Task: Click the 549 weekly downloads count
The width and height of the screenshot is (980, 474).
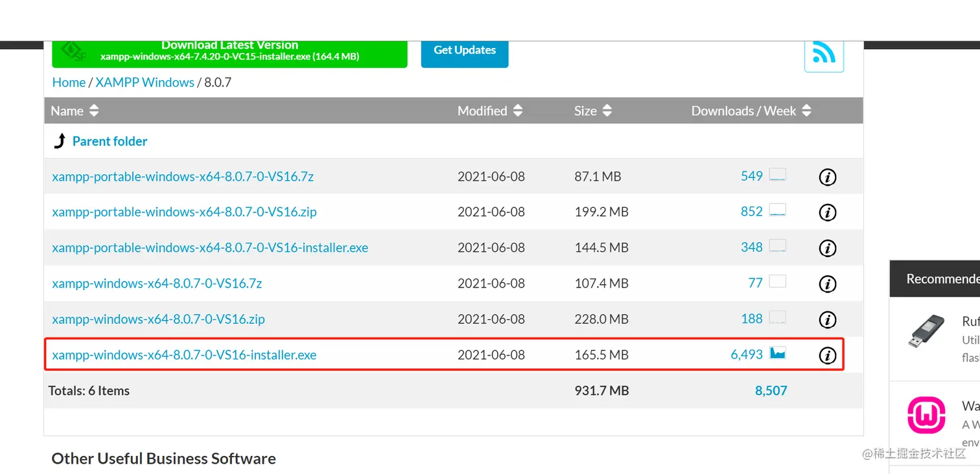Action: (x=752, y=176)
